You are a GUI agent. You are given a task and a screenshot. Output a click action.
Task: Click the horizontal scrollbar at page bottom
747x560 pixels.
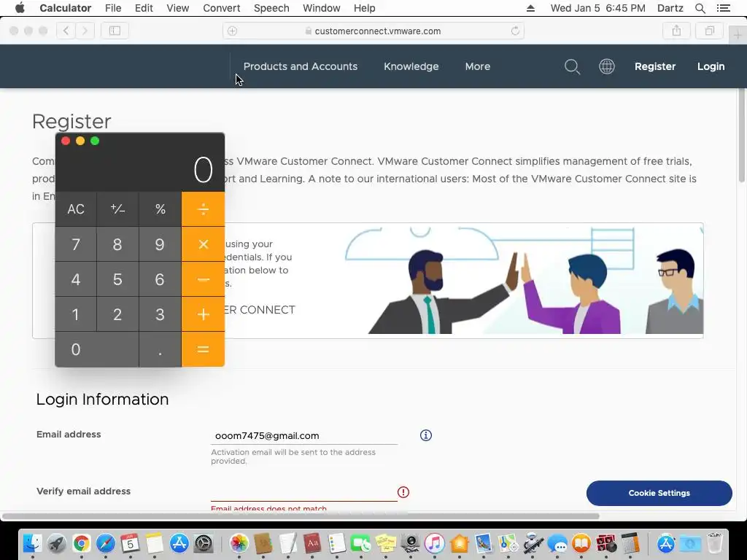pyautogui.click(x=300, y=516)
